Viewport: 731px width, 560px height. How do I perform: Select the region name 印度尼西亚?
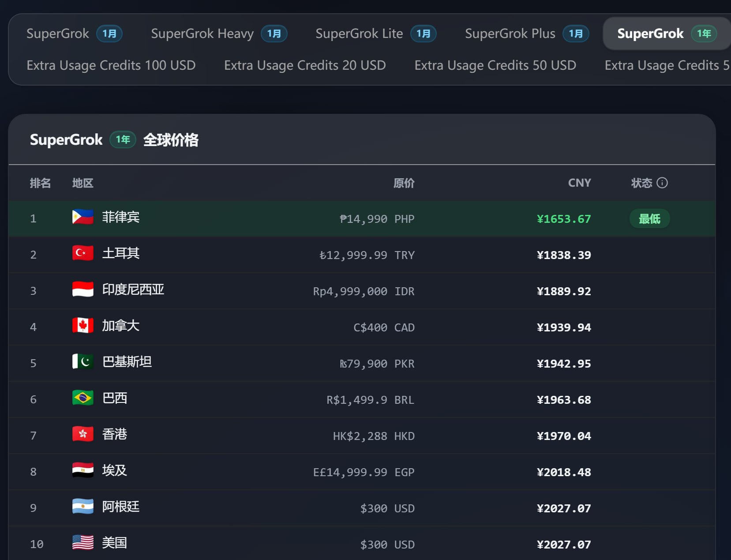point(133,289)
